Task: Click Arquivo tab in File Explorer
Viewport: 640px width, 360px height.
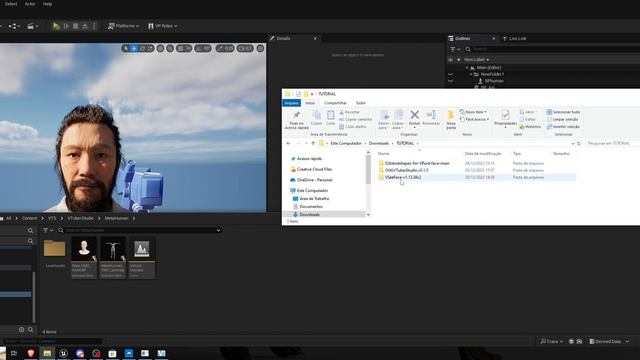Action: 291,103
